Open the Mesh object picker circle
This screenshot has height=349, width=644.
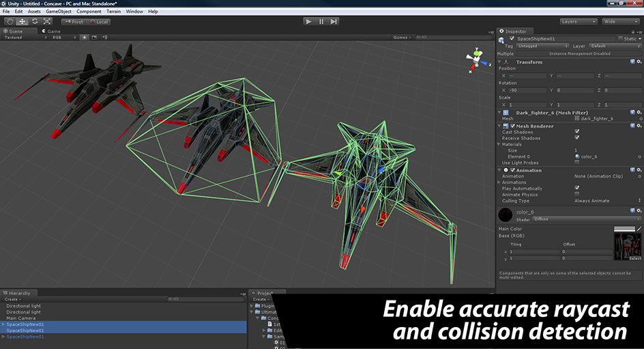click(640, 119)
